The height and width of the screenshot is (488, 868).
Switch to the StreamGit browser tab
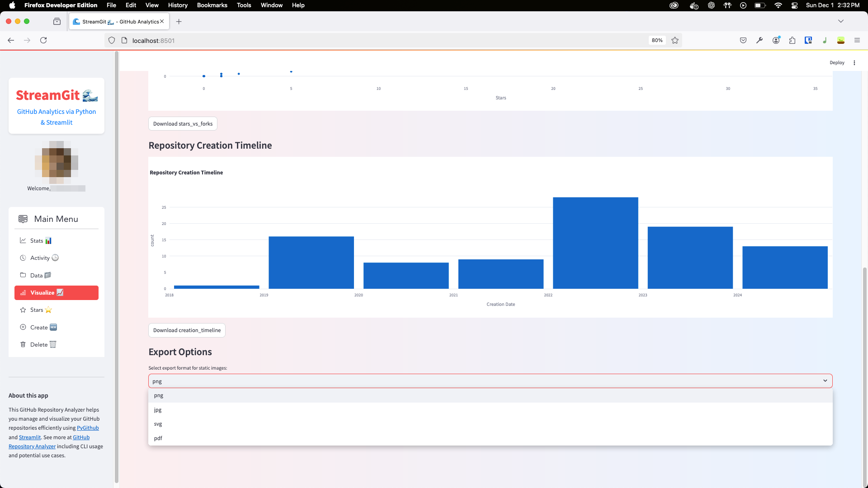pyautogui.click(x=115, y=21)
